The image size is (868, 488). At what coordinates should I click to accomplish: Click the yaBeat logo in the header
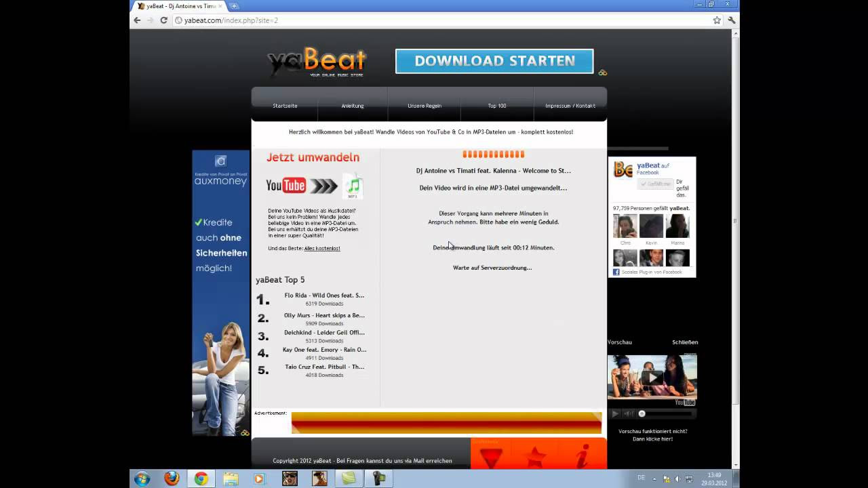coord(317,62)
